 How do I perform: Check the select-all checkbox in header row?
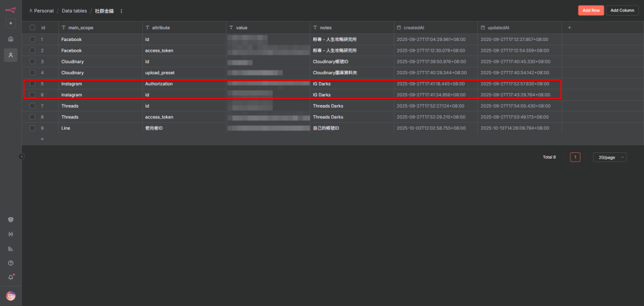click(32, 28)
